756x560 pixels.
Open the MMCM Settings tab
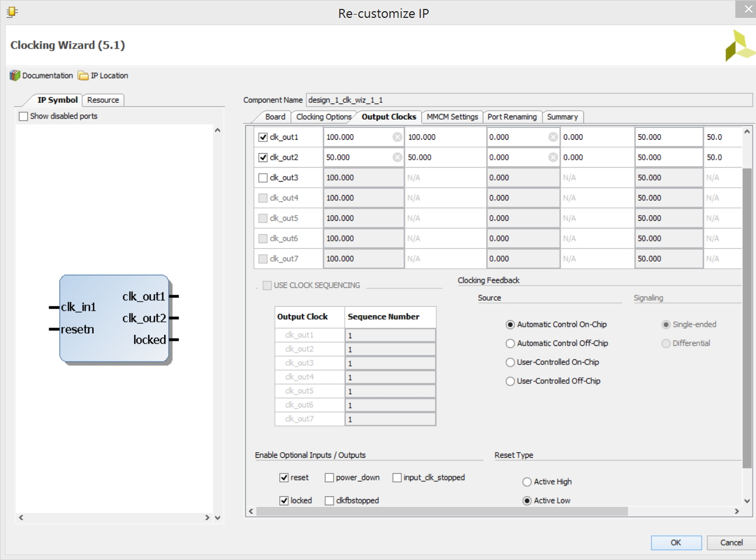coord(453,117)
